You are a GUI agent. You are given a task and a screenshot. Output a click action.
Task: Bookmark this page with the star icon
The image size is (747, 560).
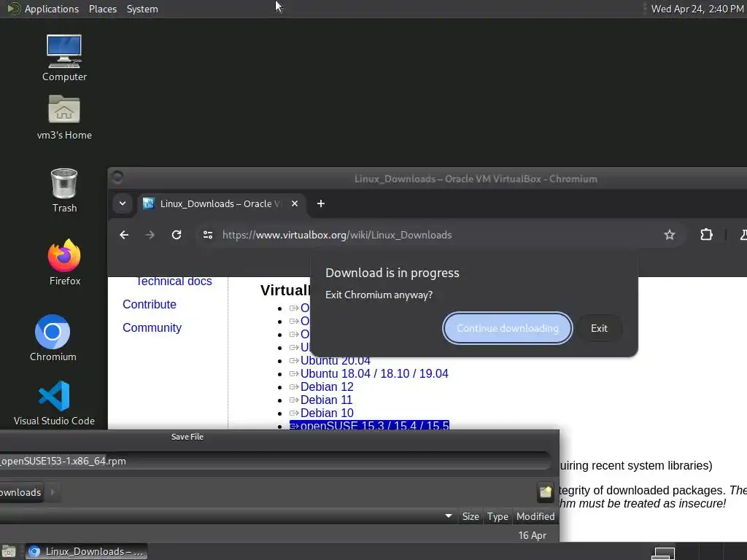[x=670, y=235]
